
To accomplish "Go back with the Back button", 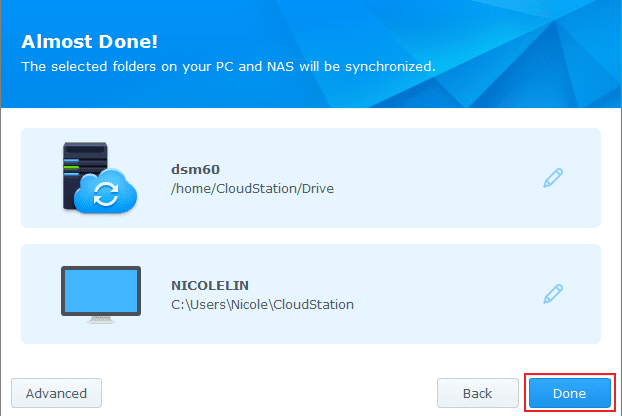I will [478, 393].
